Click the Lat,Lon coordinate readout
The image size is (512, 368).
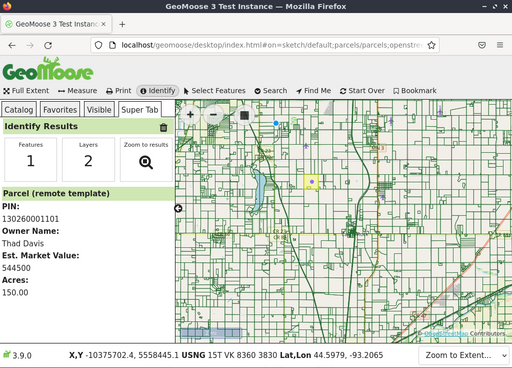(331, 355)
